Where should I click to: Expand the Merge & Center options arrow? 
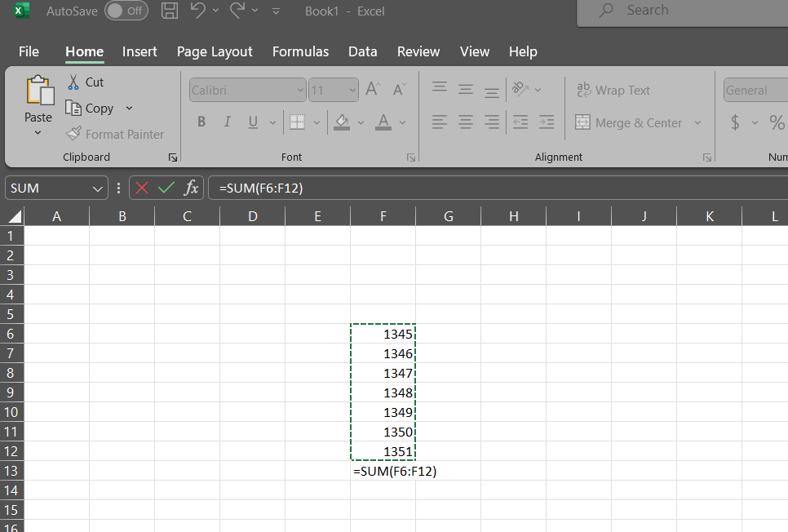(697, 122)
